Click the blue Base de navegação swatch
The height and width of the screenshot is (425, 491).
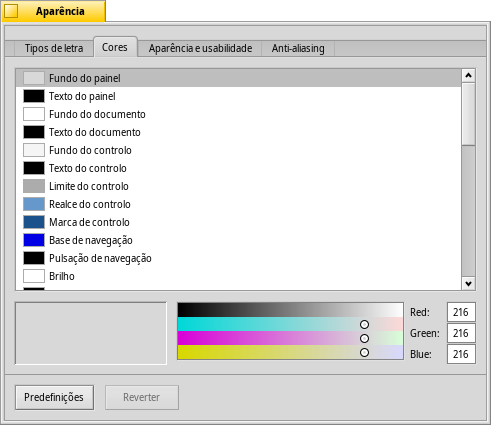click(34, 240)
